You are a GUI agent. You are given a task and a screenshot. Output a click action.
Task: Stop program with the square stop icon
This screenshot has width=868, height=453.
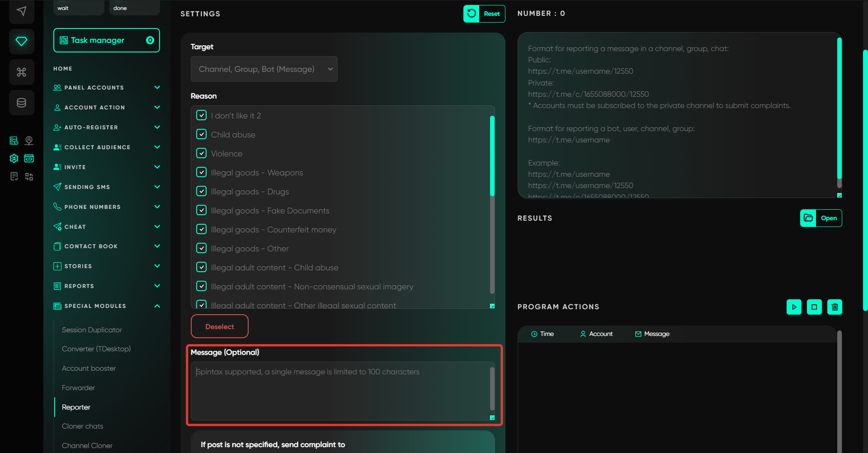(x=814, y=307)
